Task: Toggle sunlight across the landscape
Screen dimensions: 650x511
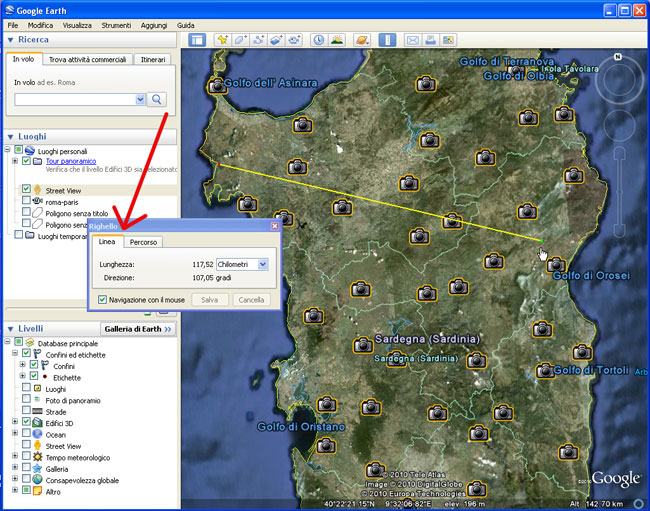Action: tap(337, 40)
